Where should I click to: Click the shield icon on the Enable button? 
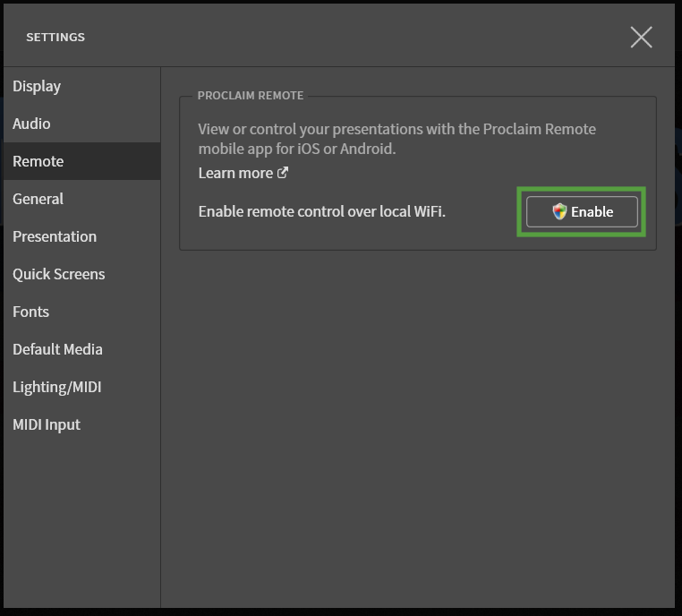click(559, 212)
